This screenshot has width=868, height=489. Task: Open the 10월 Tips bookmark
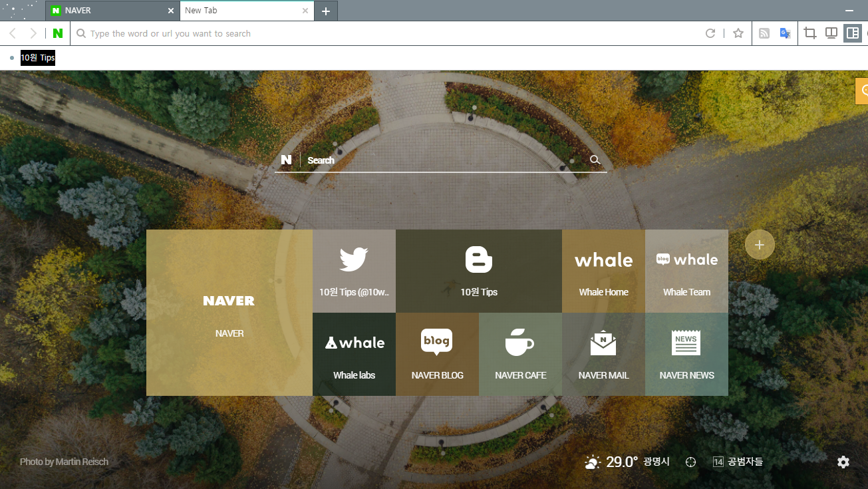37,58
